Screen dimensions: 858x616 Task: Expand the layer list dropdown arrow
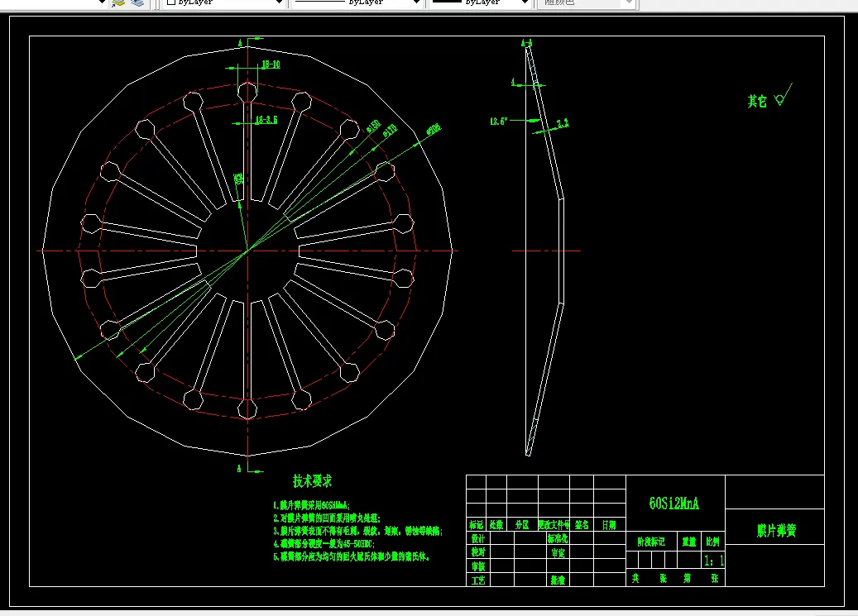point(101,2)
